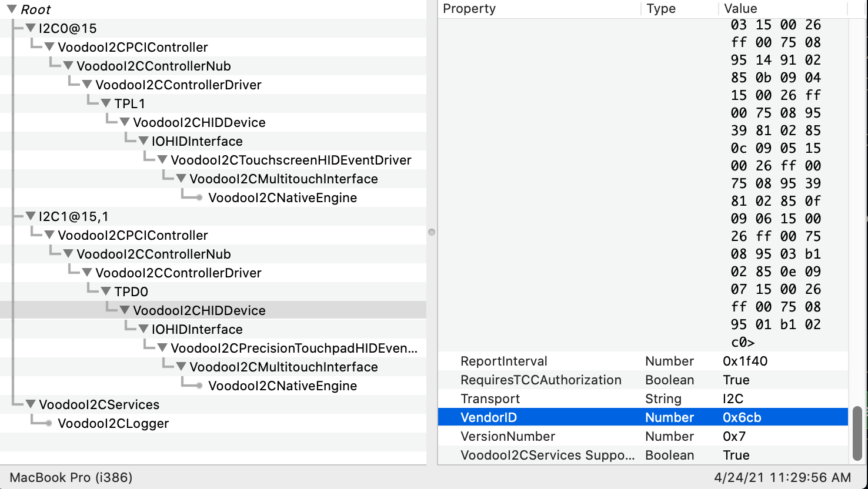The height and width of the screenshot is (489, 868).
Task: Collapse the Root node disclosure triangle
Action: click(12, 9)
